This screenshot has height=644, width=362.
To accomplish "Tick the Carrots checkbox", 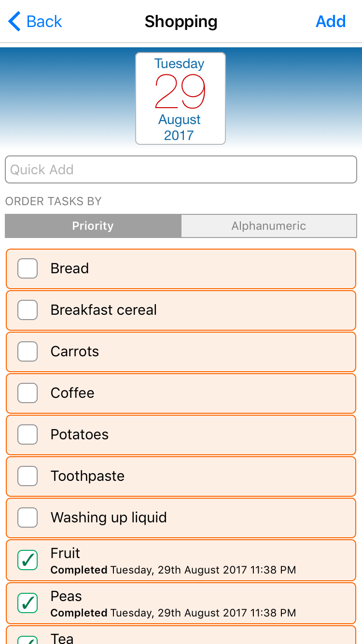I will (28, 351).
